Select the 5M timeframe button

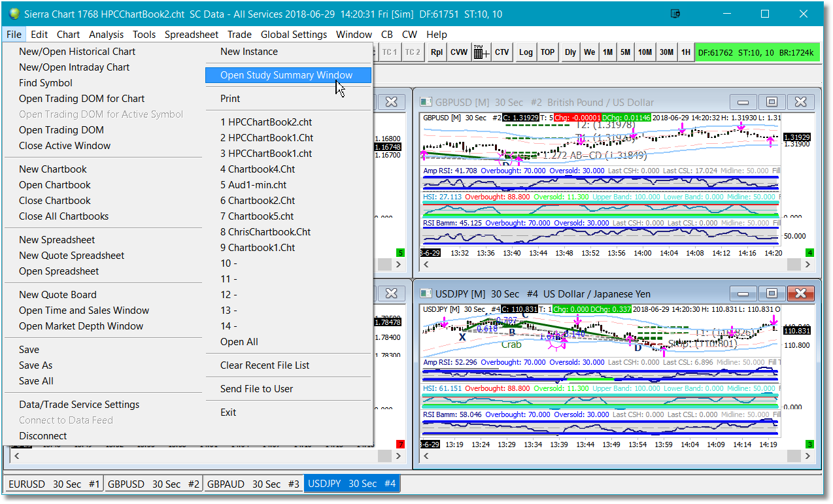tap(625, 52)
